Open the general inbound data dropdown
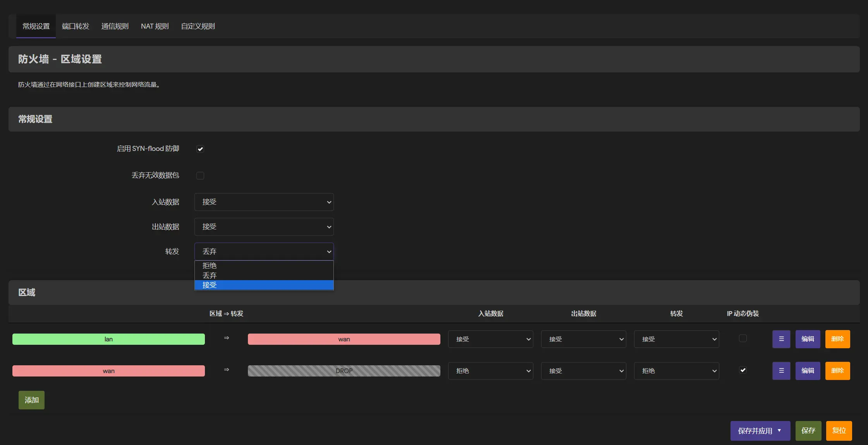This screenshot has width=868, height=445. tap(264, 202)
